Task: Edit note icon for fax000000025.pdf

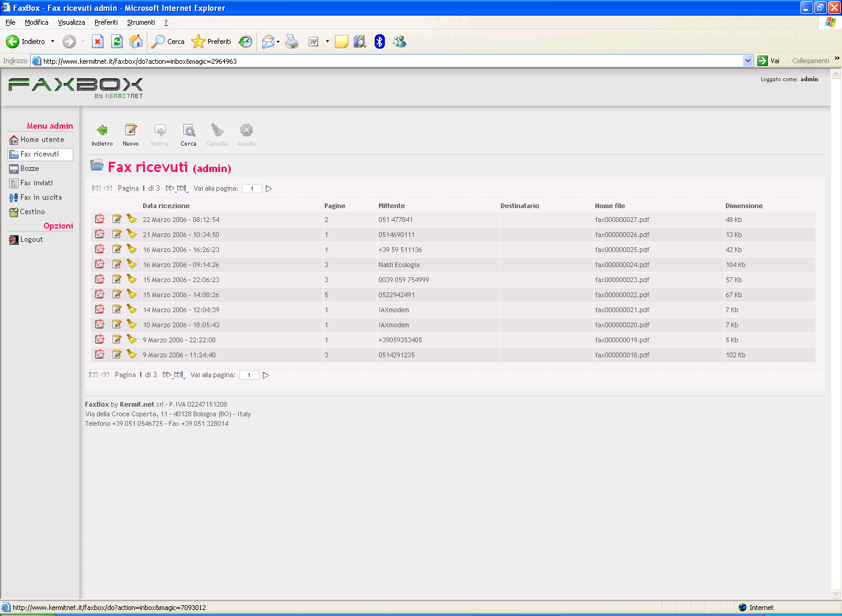Action: (117, 249)
